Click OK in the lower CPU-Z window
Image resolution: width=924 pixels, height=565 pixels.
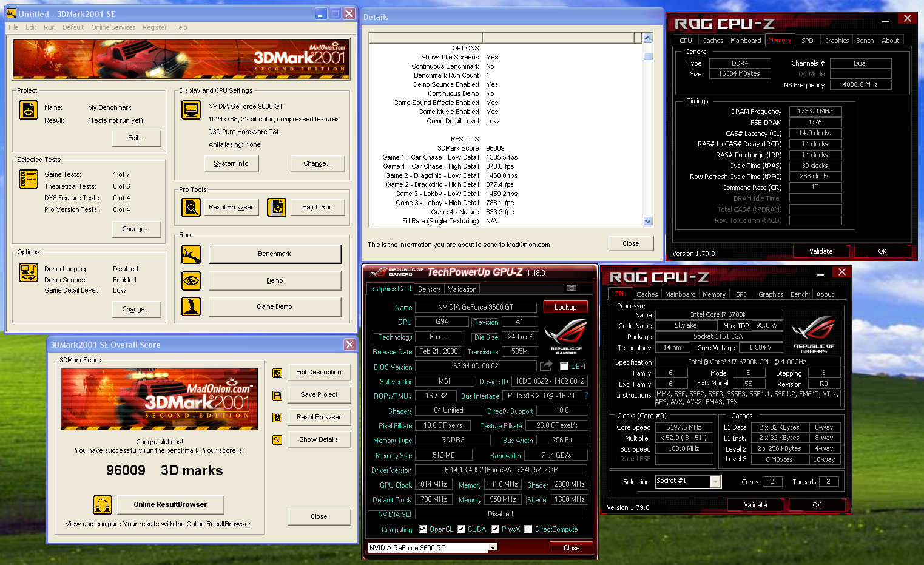click(x=817, y=505)
